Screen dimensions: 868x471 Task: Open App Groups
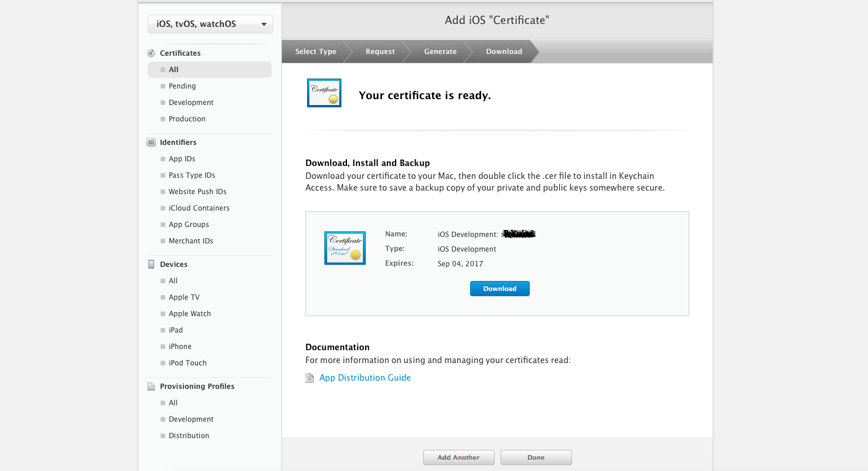[189, 225]
